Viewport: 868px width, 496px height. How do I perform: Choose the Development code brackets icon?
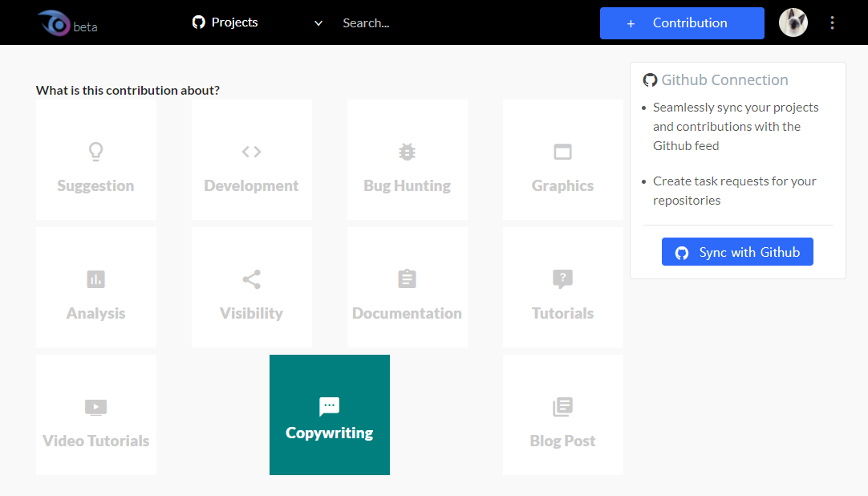coord(251,152)
